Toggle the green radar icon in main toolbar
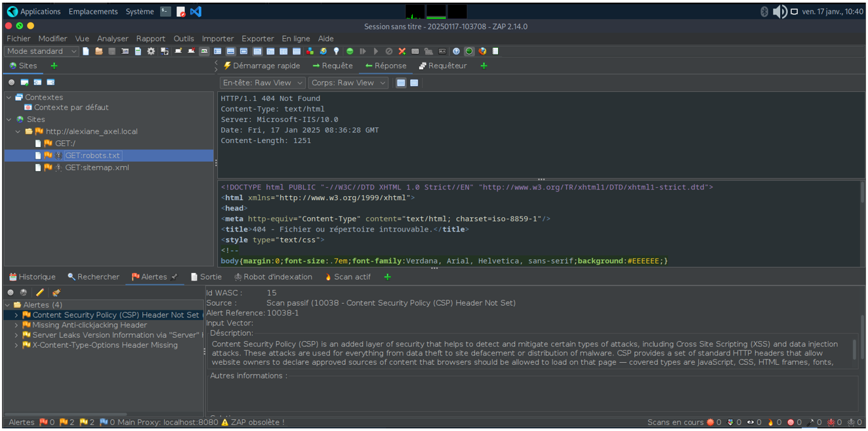 pyautogui.click(x=469, y=51)
